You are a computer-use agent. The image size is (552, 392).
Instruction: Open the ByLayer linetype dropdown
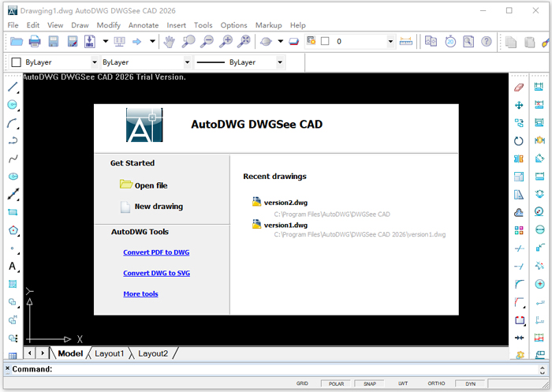[187, 62]
